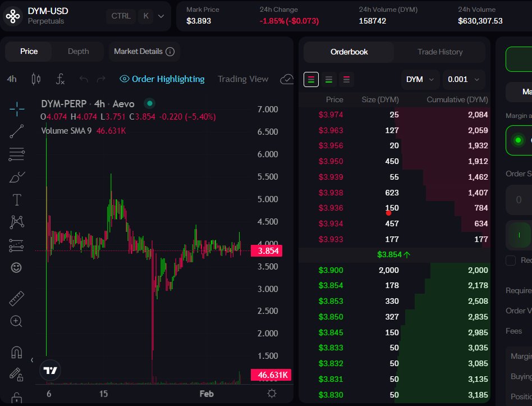Image resolution: width=532 pixels, height=406 pixels.
Task: Click the candlestick chart style icon
Action: tap(36, 79)
